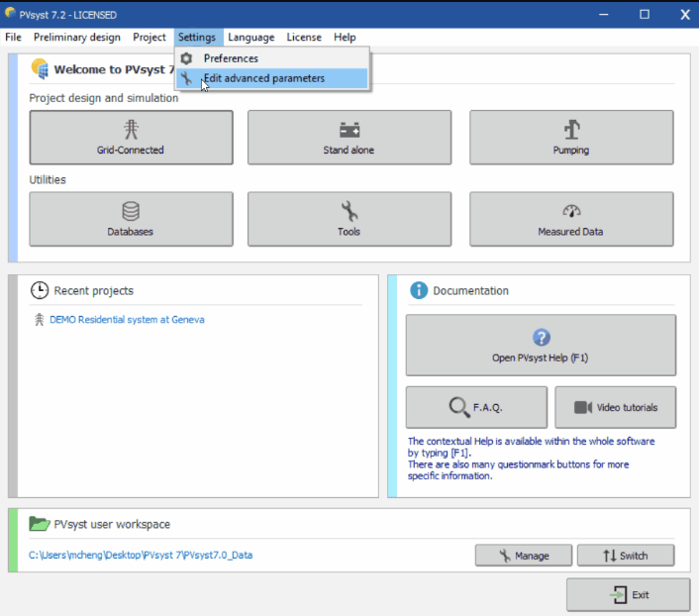Click the 'Utilities' label
Image resolution: width=699 pixels, height=616 pixels.
point(48,179)
